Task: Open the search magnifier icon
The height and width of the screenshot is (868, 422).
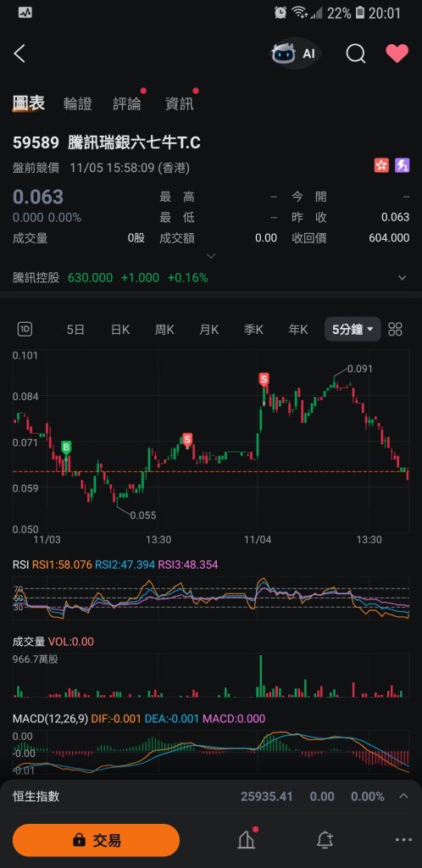Action: [x=356, y=53]
